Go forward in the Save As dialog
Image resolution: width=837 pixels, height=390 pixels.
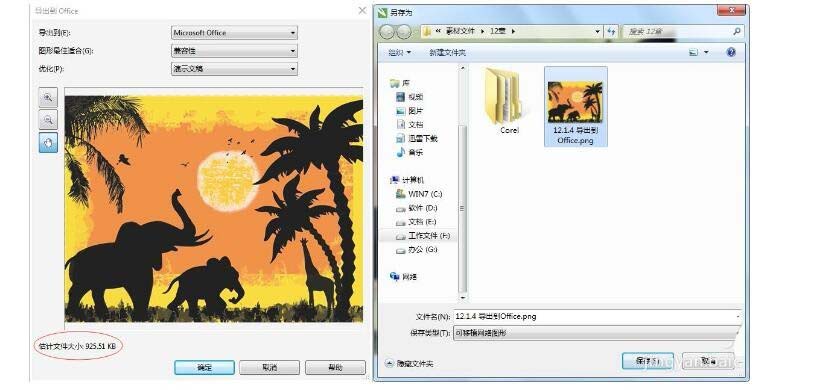[404, 32]
